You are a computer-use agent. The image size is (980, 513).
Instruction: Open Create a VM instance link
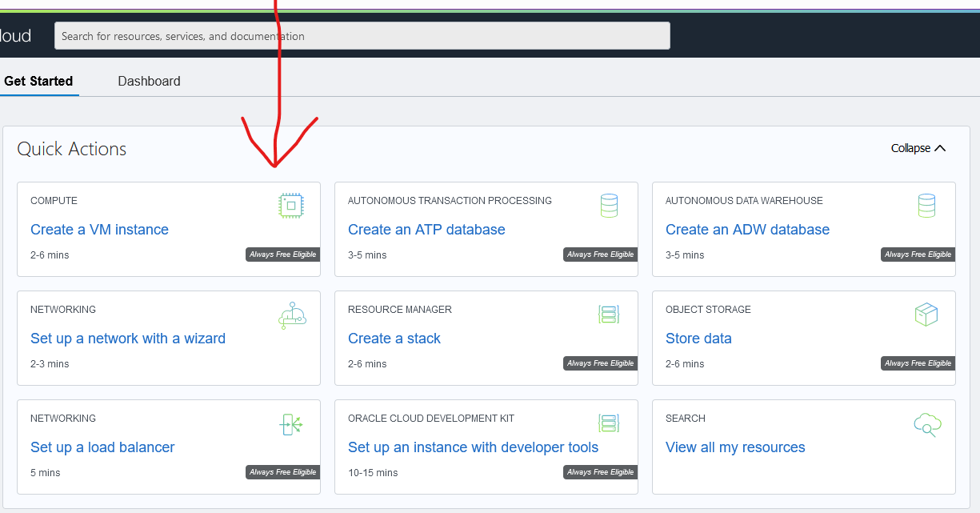pos(99,230)
